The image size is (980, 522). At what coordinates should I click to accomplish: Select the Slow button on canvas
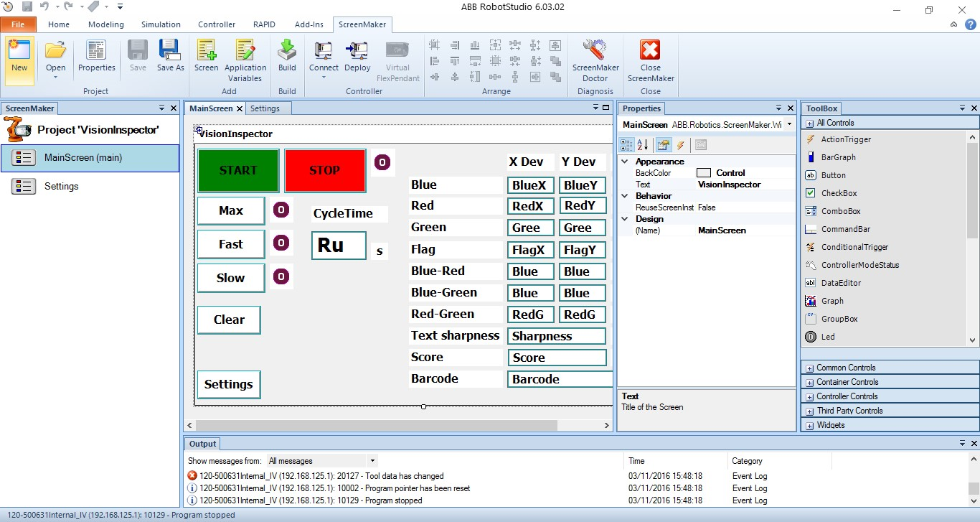(x=231, y=279)
